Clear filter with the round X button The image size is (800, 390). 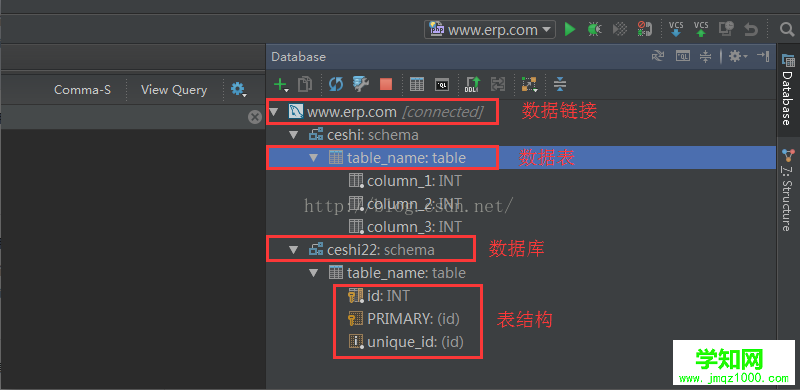coord(255,117)
